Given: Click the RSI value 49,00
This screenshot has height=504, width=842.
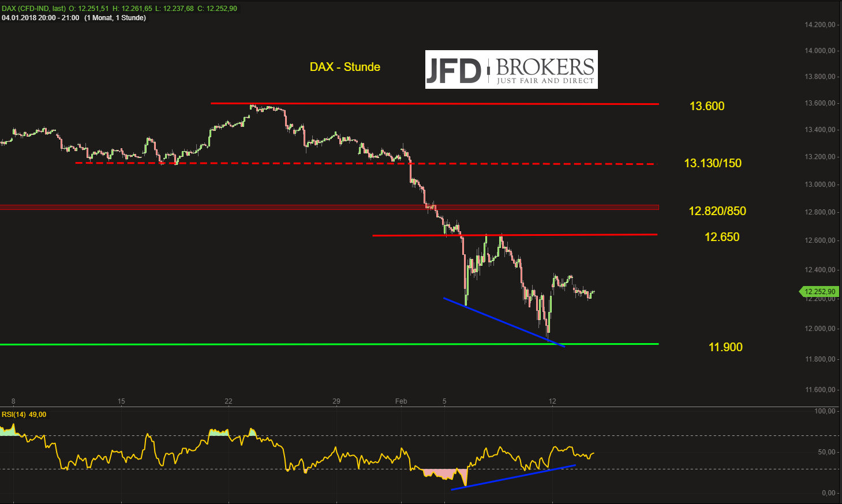Looking at the screenshot, I should (x=38, y=415).
